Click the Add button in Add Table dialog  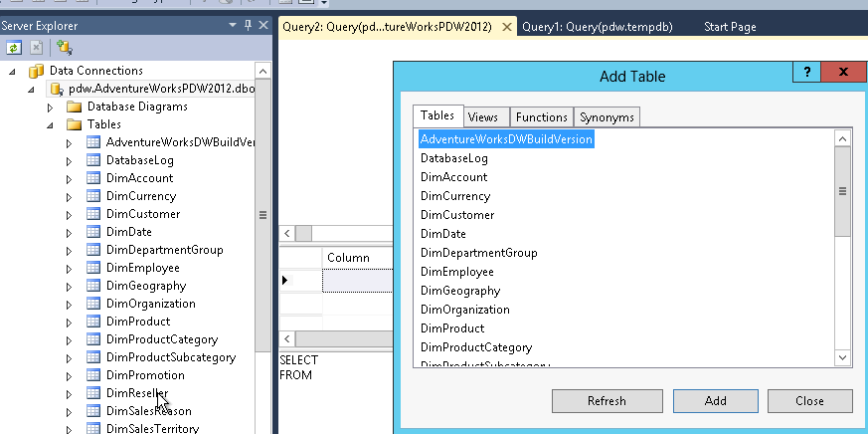click(715, 401)
